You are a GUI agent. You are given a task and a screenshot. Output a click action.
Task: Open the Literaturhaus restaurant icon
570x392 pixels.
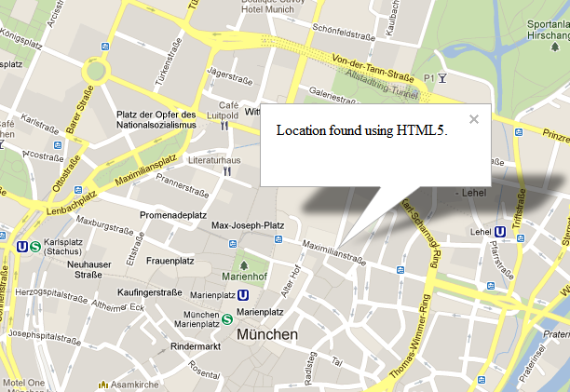click(x=227, y=171)
